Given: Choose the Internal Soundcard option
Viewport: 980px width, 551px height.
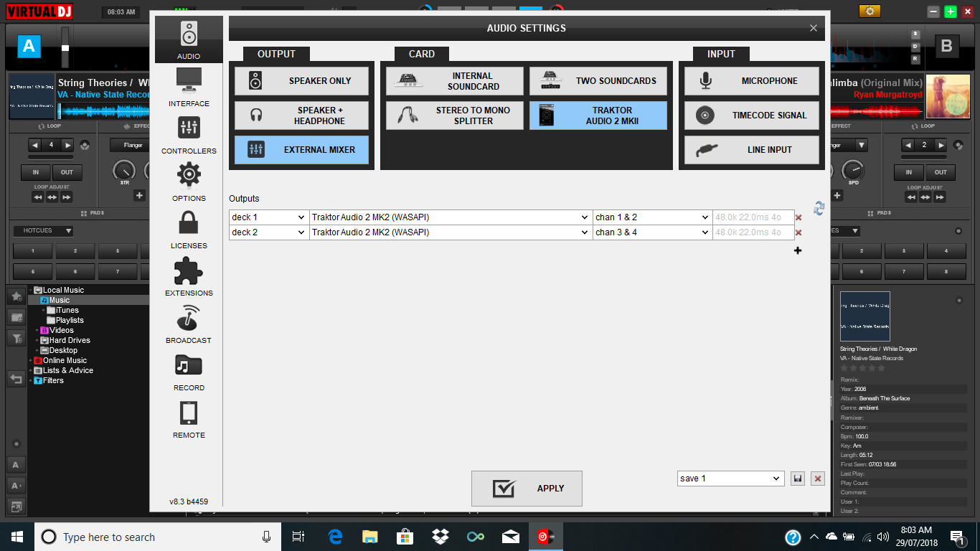Looking at the screenshot, I should pyautogui.click(x=455, y=81).
